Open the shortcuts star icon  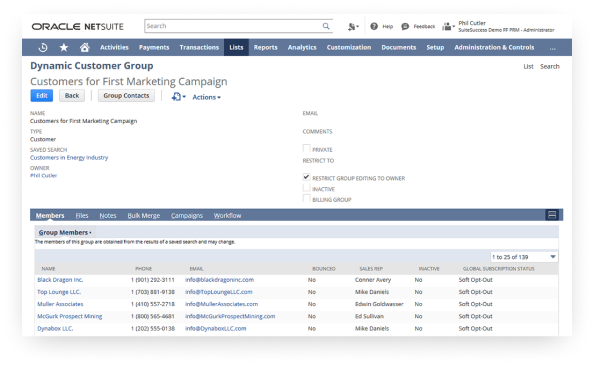(x=64, y=47)
